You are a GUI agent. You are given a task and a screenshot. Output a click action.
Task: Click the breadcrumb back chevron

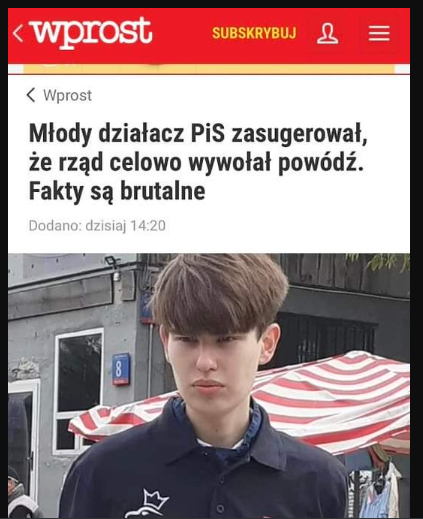[x=31, y=95]
